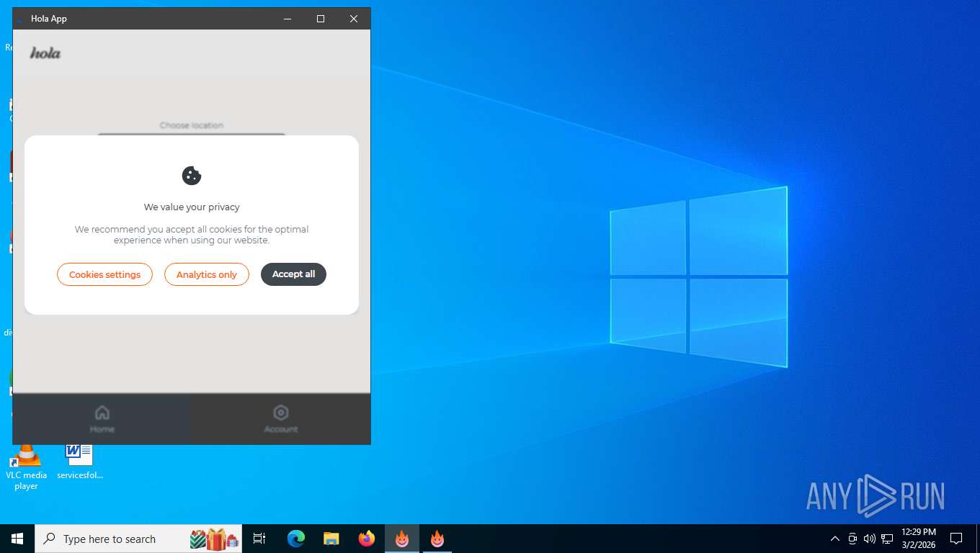Accept all cookies
This screenshot has height=553, width=980.
pyautogui.click(x=293, y=274)
